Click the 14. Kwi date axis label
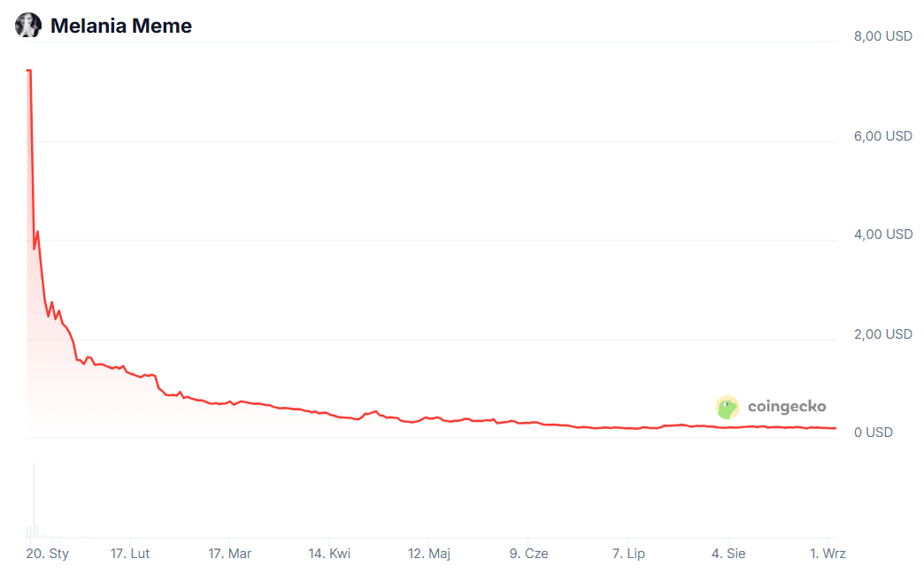This screenshot has width=924, height=574. (x=329, y=554)
